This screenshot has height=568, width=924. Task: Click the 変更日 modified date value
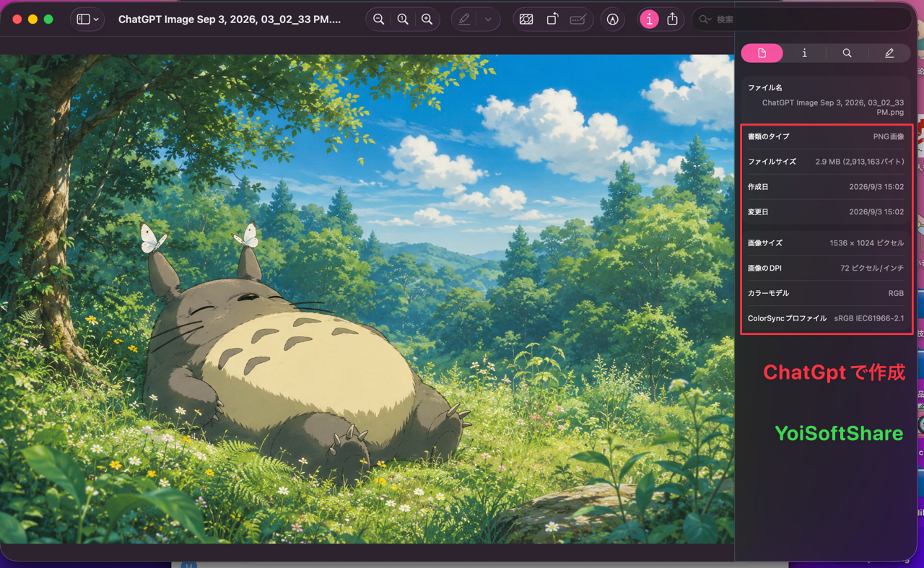876,212
